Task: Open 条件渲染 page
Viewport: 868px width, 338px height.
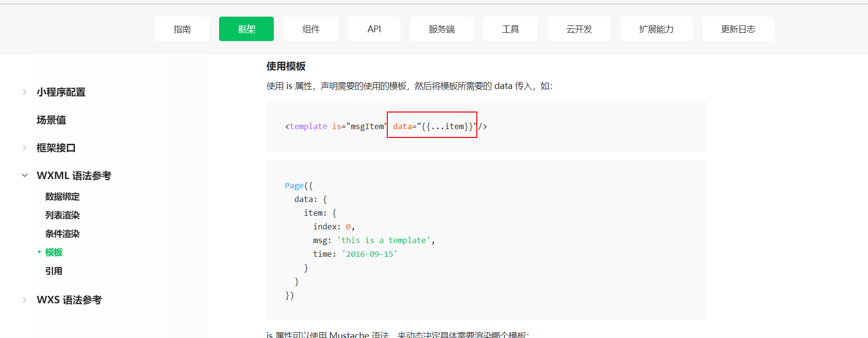Action: point(62,234)
